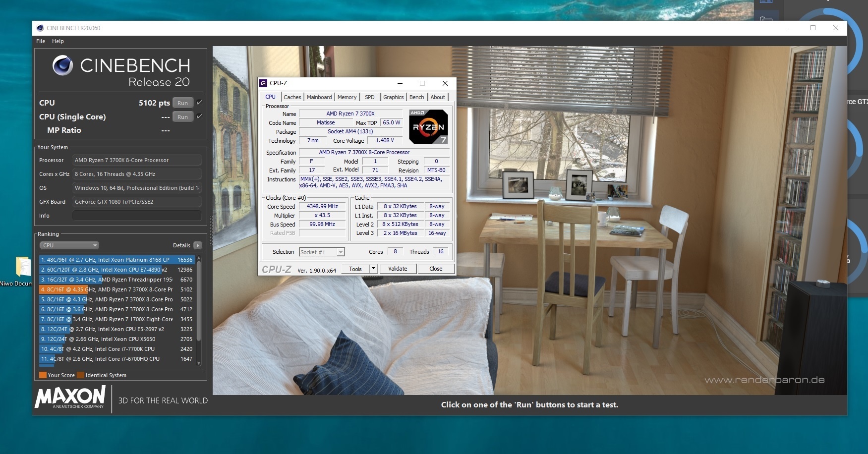
Task: Click the ranking scrollbar down arrow
Action: pyautogui.click(x=199, y=363)
